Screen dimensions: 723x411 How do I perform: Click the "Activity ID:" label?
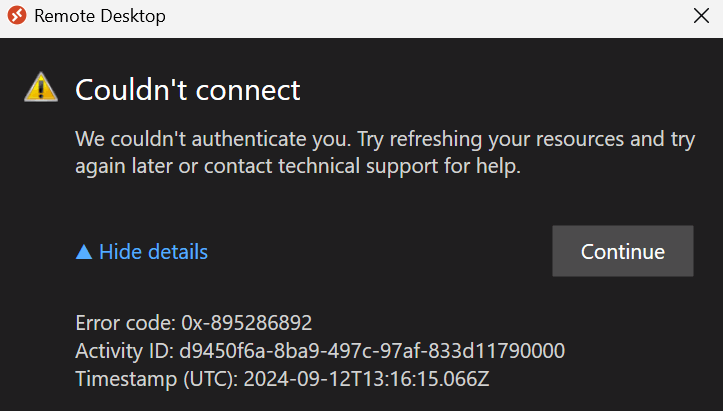click(x=124, y=351)
